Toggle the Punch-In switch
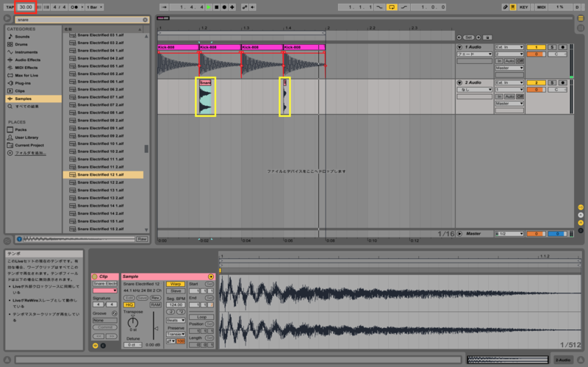The image size is (588, 367). 379,7
